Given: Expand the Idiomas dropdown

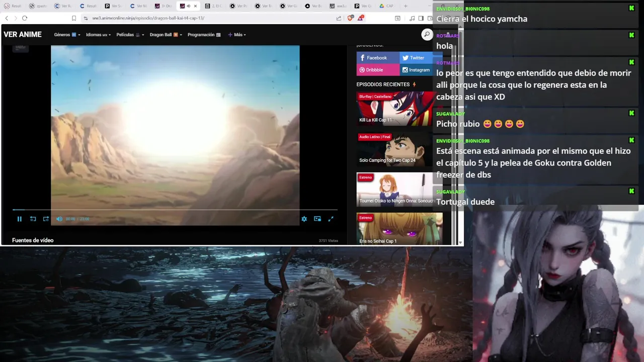Looking at the screenshot, I should 98,35.
